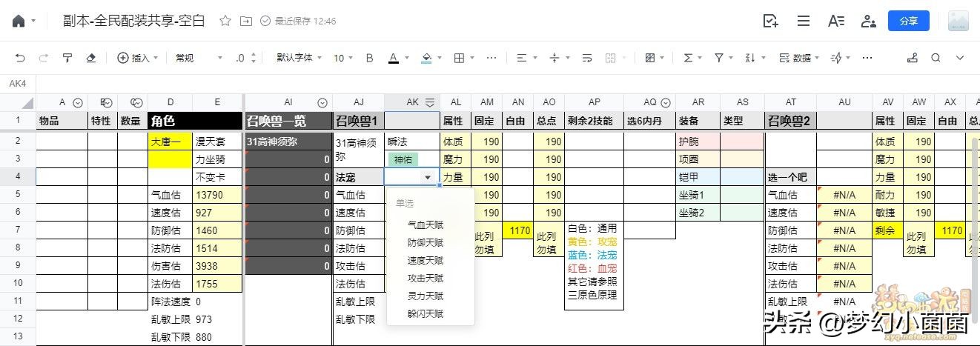Star this document as a favorite
980x346 pixels.
225,21
